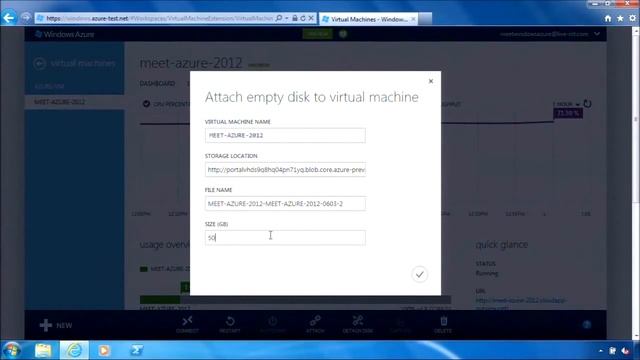This screenshot has height=360, width=640.
Task: Open the PowerShell taskbar icon
Action: (x=136, y=350)
